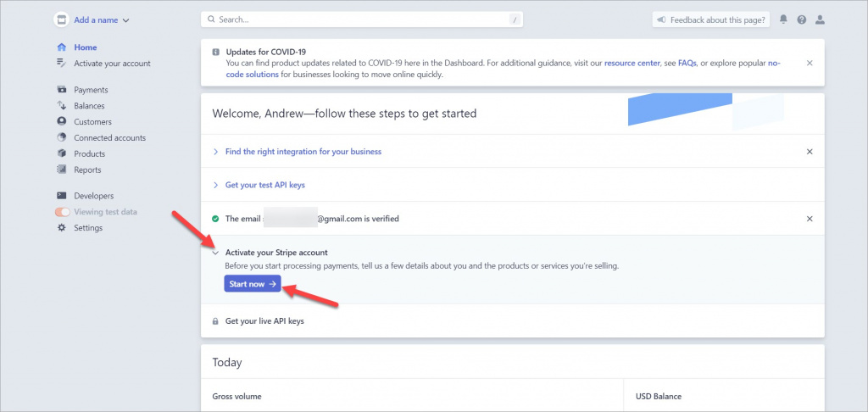Dismiss the Updates for COVID-19 banner
Image resolution: width=868 pixels, height=412 pixels.
point(810,63)
